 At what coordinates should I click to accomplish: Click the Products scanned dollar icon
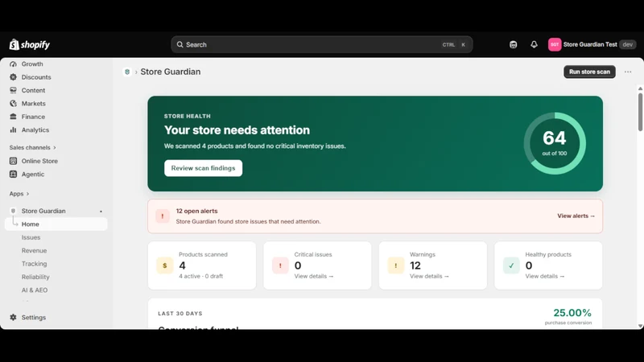tap(165, 265)
